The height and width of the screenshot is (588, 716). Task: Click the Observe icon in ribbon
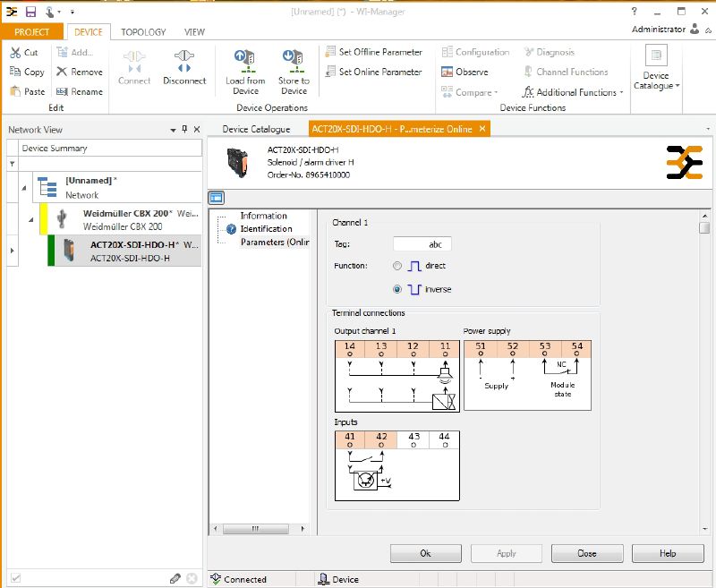tap(447, 72)
